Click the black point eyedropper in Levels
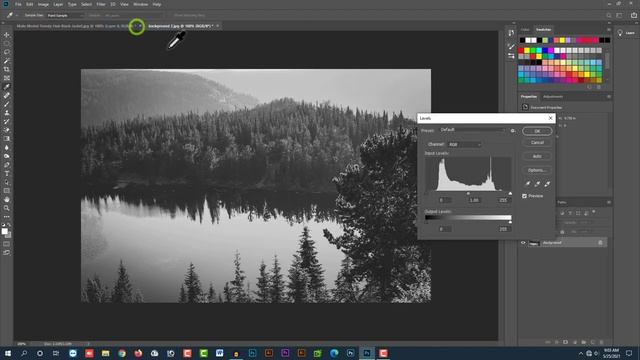Viewport: 640px width, 360px height. [x=527, y=184]
